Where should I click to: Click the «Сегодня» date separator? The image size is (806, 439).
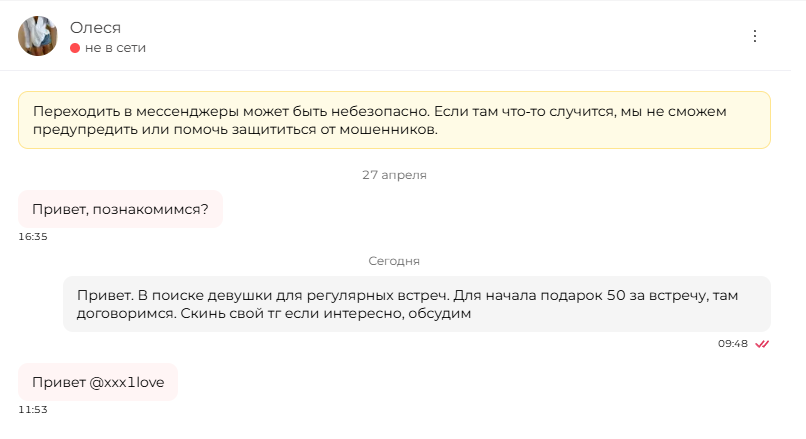click(394, 261)
